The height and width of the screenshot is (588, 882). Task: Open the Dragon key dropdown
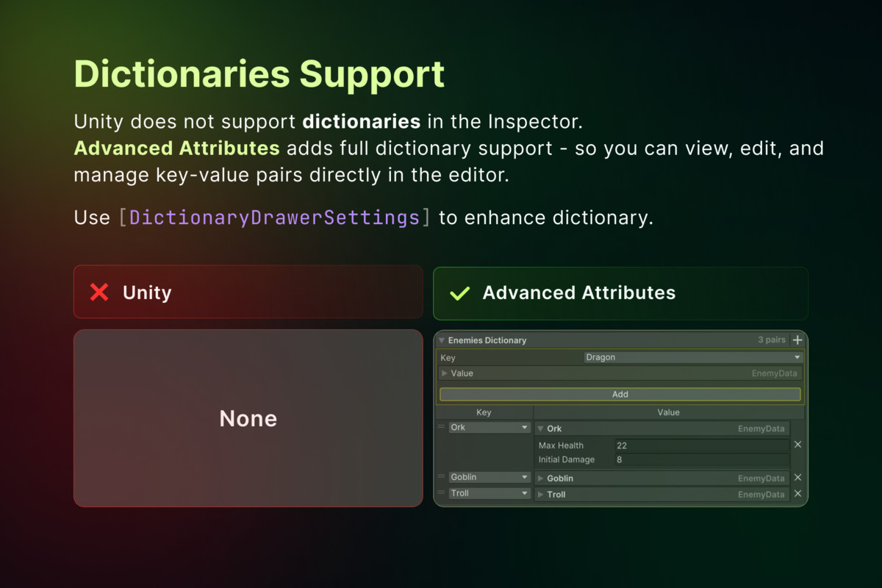[x=692, y=357]
